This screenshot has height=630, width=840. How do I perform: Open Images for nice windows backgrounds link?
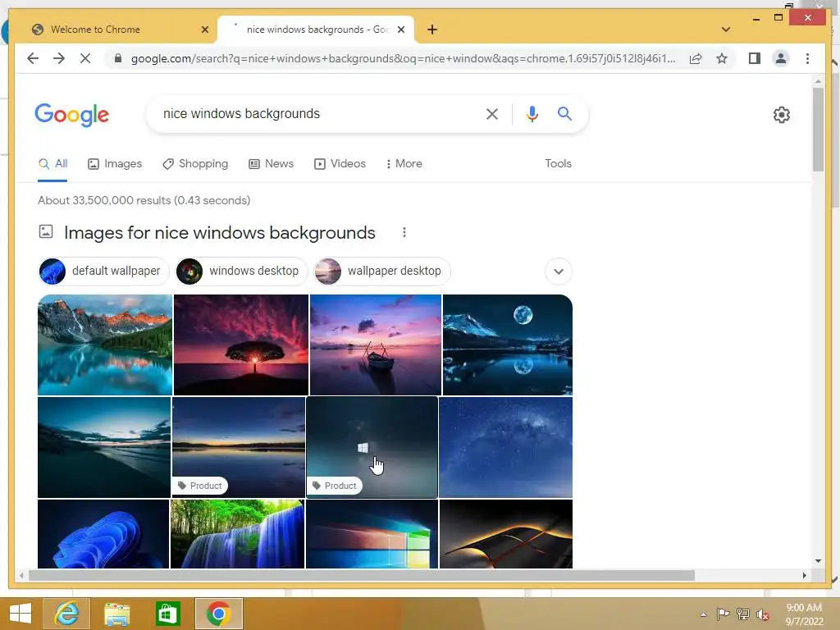[220, 232]
